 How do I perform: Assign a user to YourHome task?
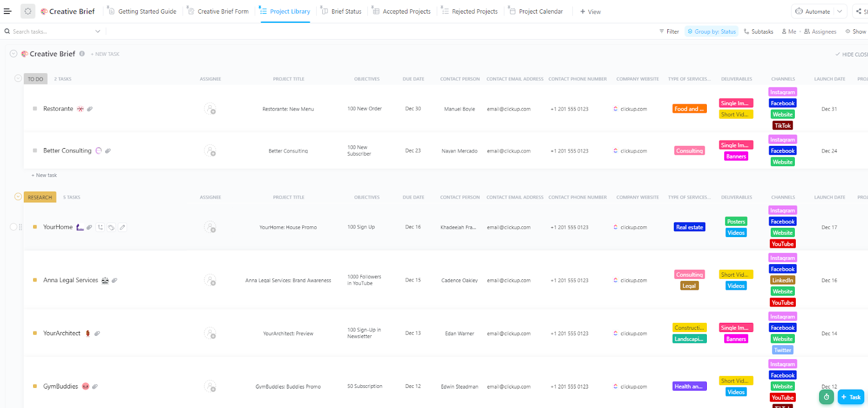point(210,227)
